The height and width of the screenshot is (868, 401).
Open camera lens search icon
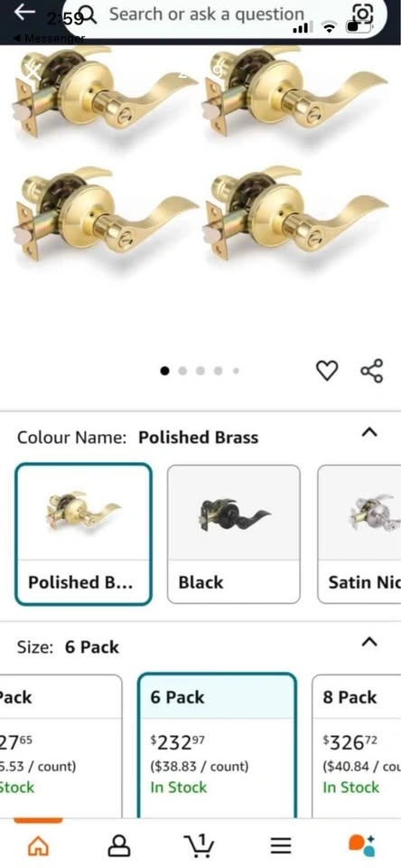tap(363, 14)
